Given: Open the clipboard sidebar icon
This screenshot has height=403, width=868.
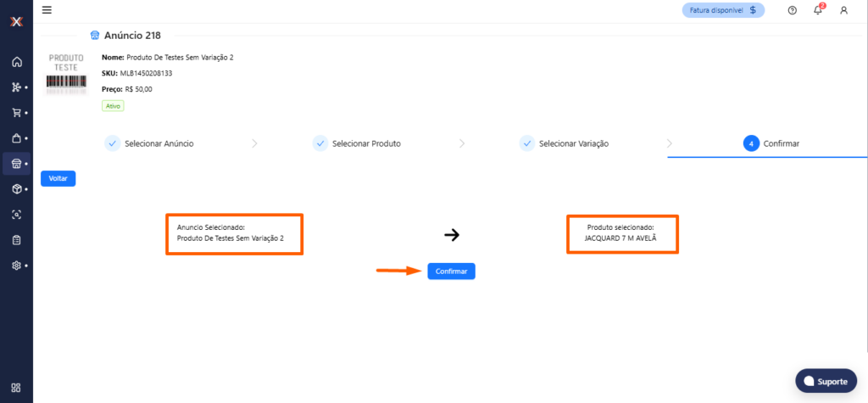Looking at the screenshot, I should [x=16, y=240].
